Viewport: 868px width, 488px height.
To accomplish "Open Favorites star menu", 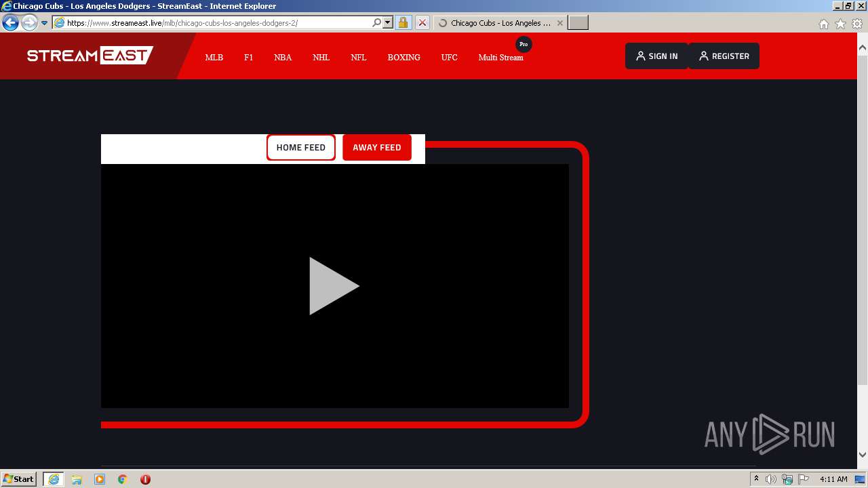I will [840, 24].
